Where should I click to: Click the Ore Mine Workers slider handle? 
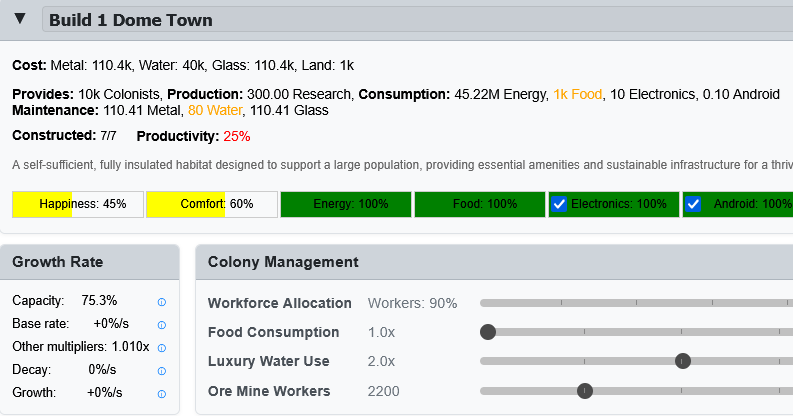585,391
